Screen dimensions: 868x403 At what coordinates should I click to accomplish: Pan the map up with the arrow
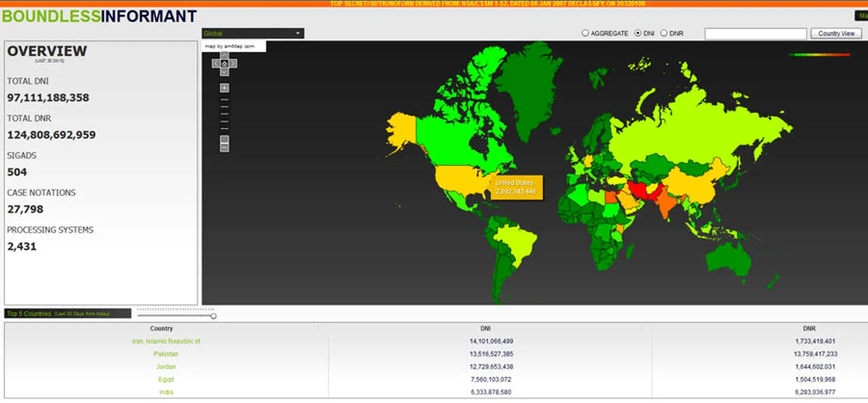click(224, 56)
